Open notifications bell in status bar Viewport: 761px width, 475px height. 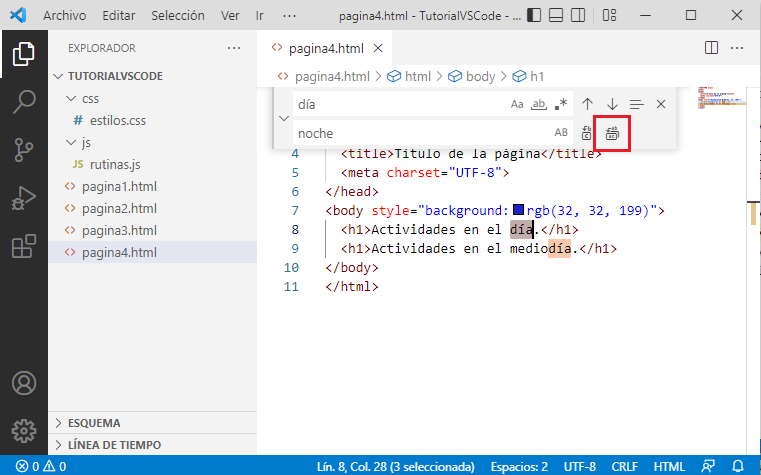738,466
